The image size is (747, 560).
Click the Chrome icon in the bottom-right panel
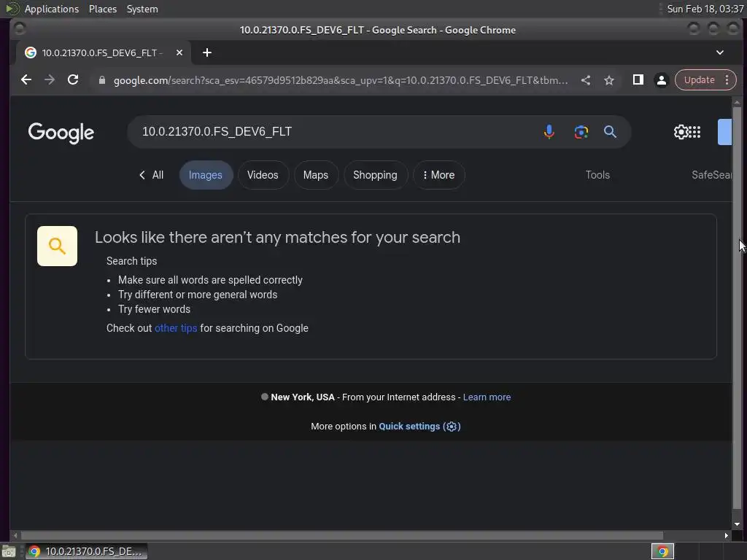662,551
